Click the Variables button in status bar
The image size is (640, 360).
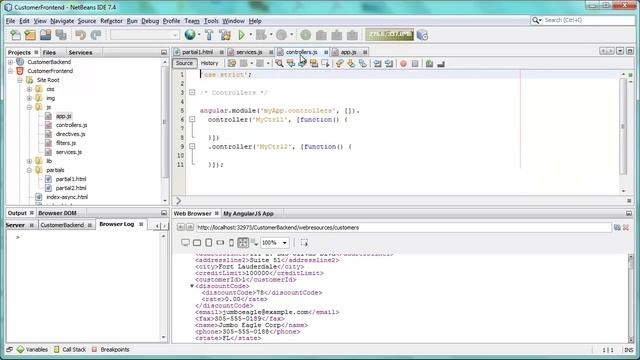pos(32,349)
